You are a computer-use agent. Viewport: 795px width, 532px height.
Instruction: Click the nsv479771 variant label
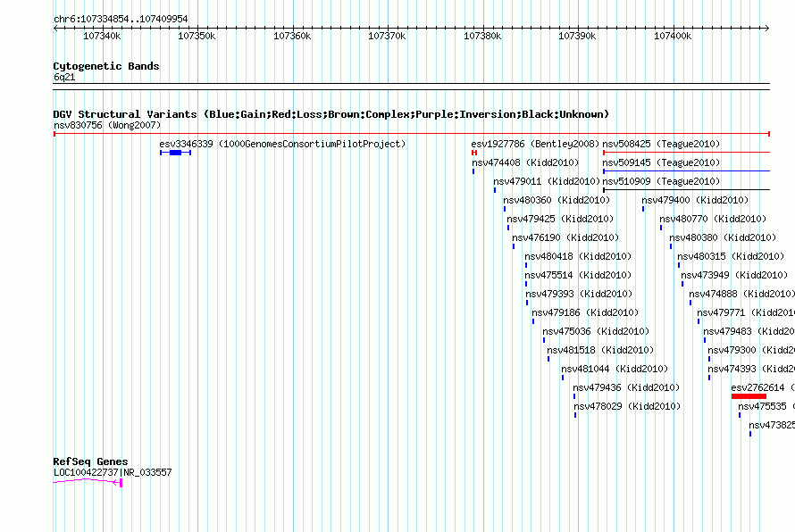coord(746,312)
